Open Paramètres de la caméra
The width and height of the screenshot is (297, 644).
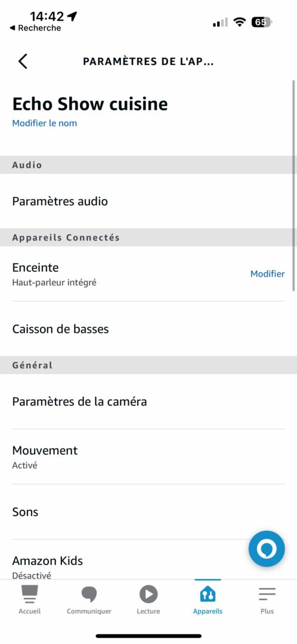pyautogui.click(x=148, y=402)
